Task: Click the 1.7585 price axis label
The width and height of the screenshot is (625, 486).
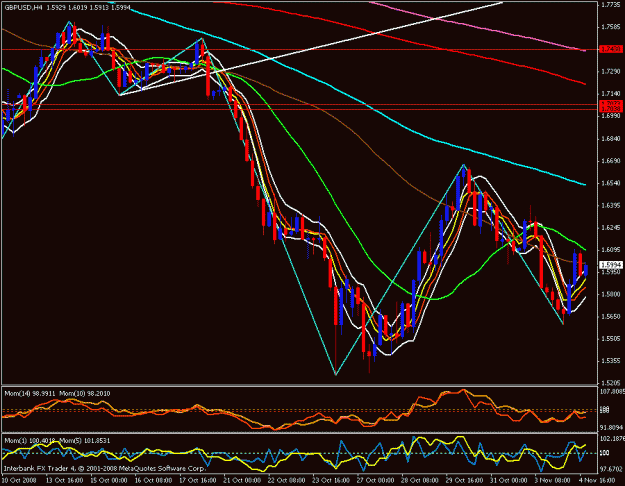Action: 611,27
